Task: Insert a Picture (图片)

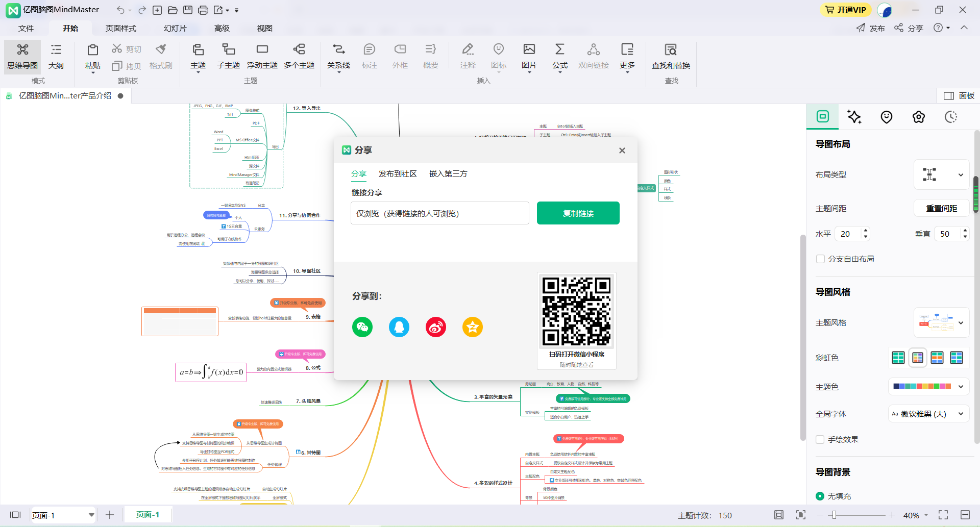Action: click(x=529, y=57)
